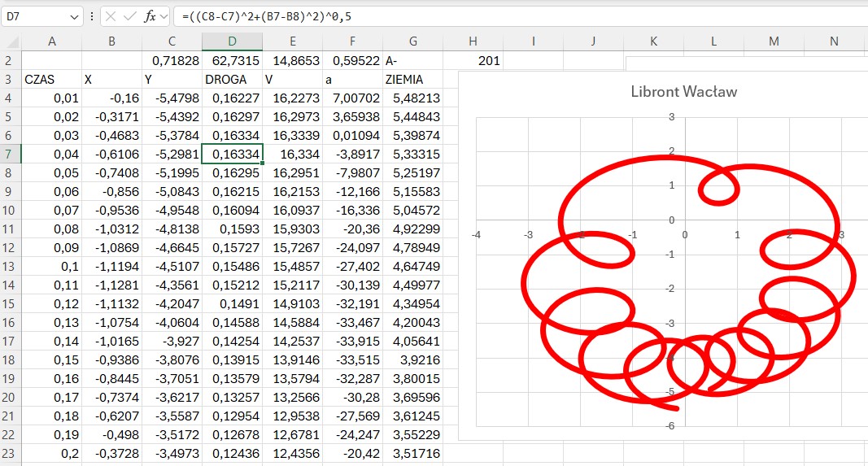Image resolution: width=868 pixels, height=466 pixels.
Task: Click cell F4 with value 7,00702
Action: (352, 98)
